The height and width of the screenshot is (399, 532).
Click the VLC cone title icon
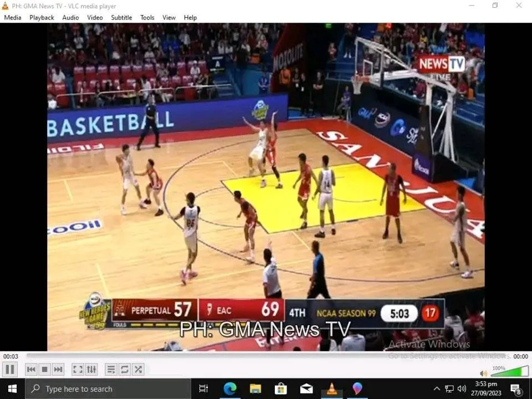pos(5,6)
